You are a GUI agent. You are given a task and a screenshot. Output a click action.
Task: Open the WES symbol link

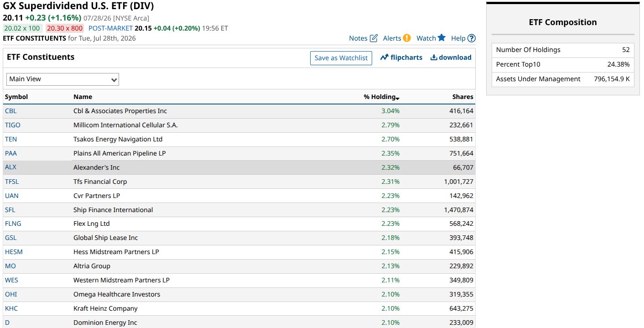(11, 280)
